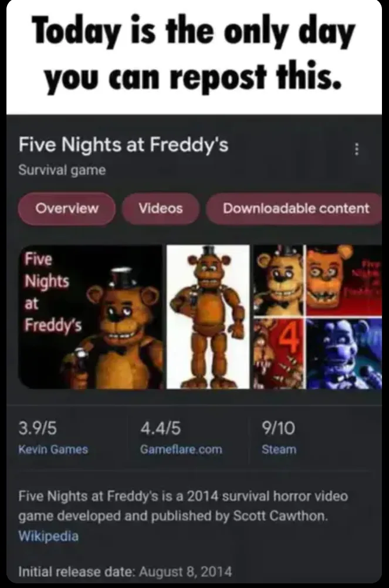Switch to the Videos tab
This screenshot has width=389, height=588.
[160, 208]
